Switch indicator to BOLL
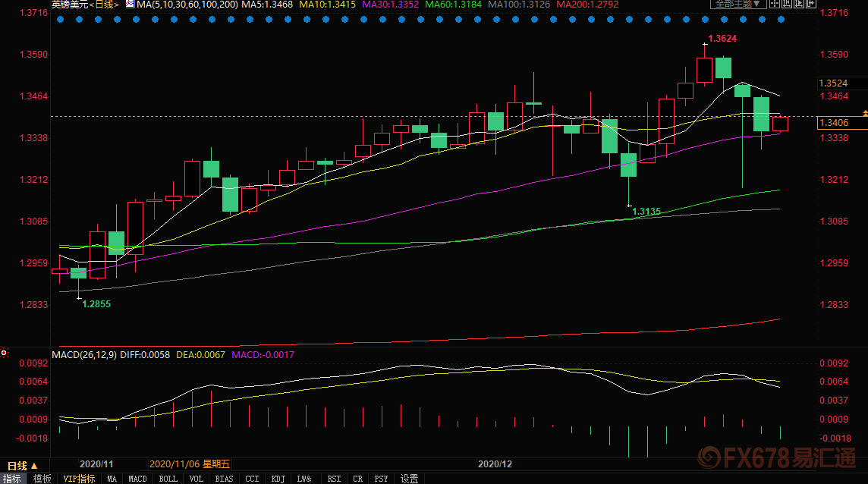 pyautogui.click(x=168, y=479)
